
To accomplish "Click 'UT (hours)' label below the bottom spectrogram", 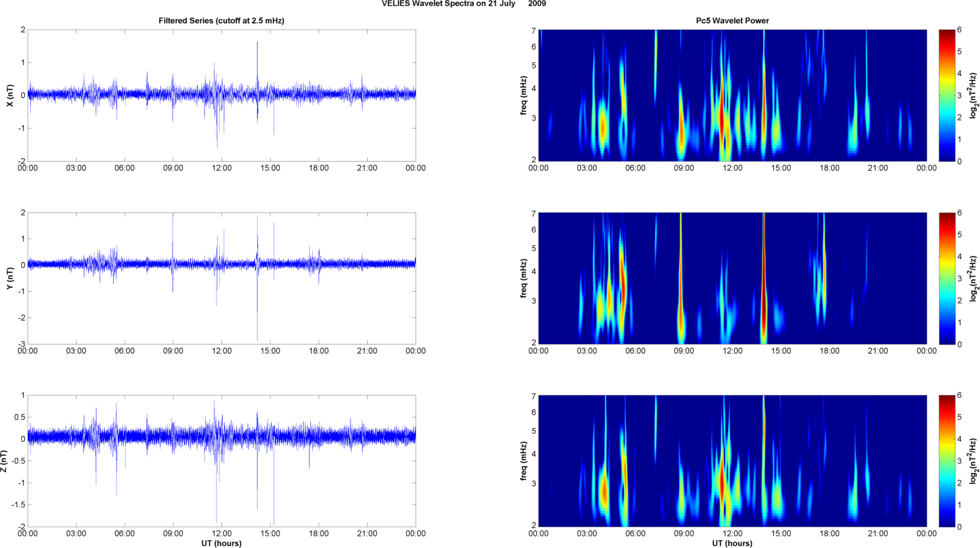I will point(732,543).
